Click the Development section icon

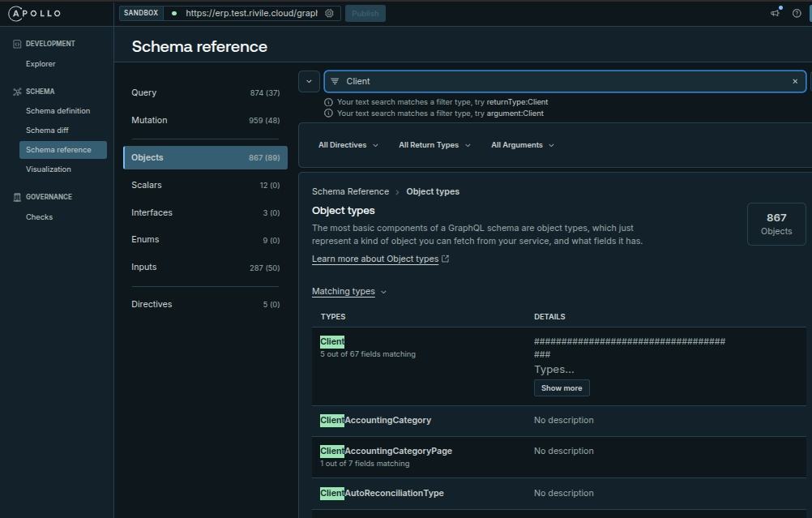pos(17,44)
